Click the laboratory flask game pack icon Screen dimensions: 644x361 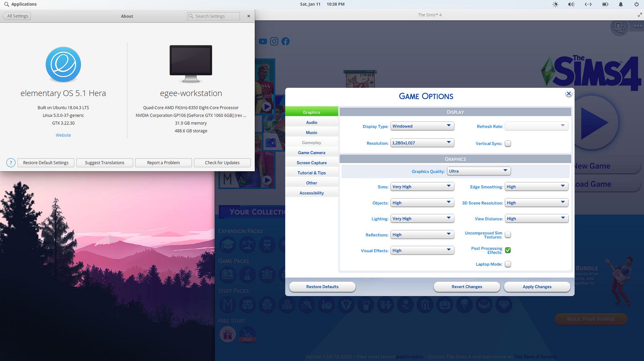247,275
